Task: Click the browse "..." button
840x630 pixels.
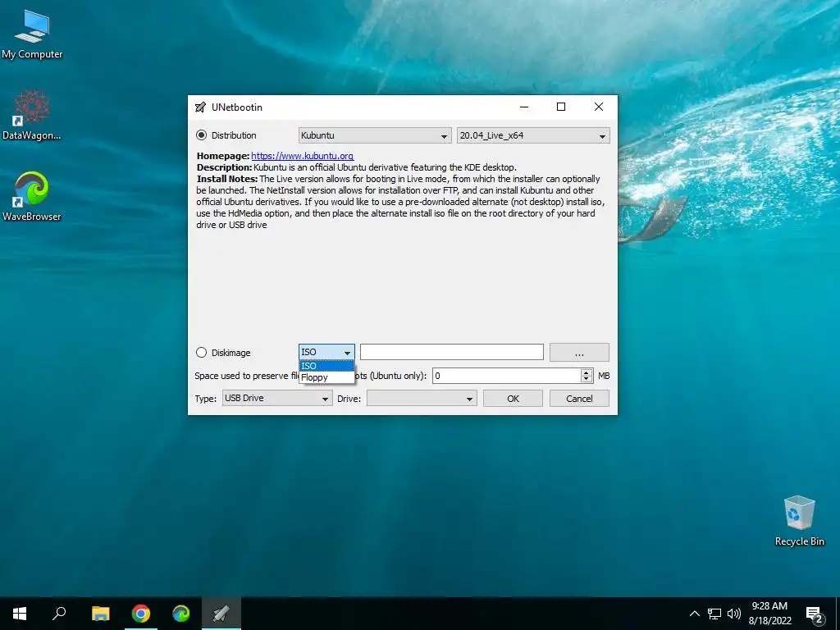Action: pyautogui.click(x=579, y=353)
